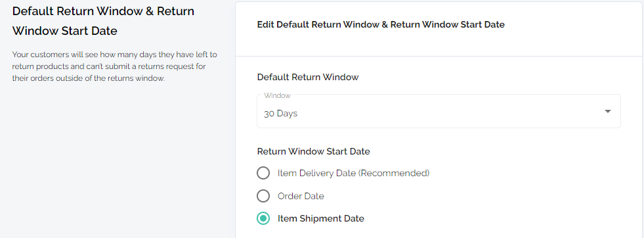Image resolution: width=644 pixels, height=238 pixels.
Task: Click the Order Date label text
Action: [301, 196]
